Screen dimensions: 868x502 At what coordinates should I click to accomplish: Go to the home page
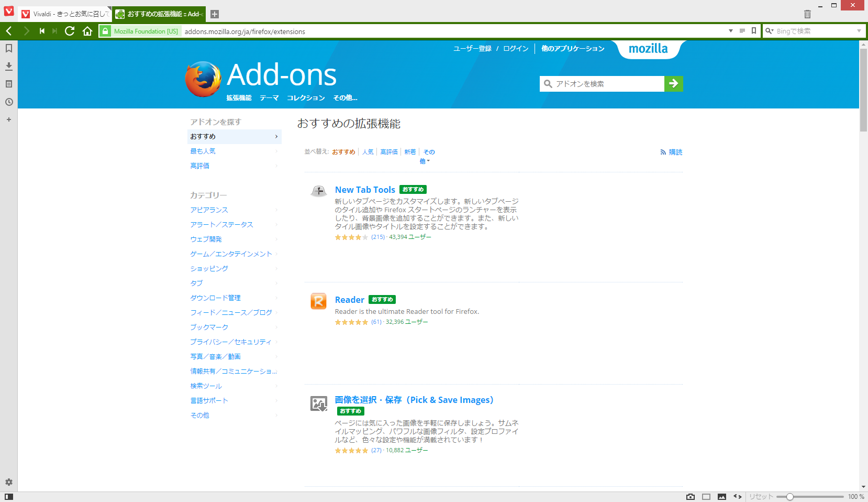point(87,31)
